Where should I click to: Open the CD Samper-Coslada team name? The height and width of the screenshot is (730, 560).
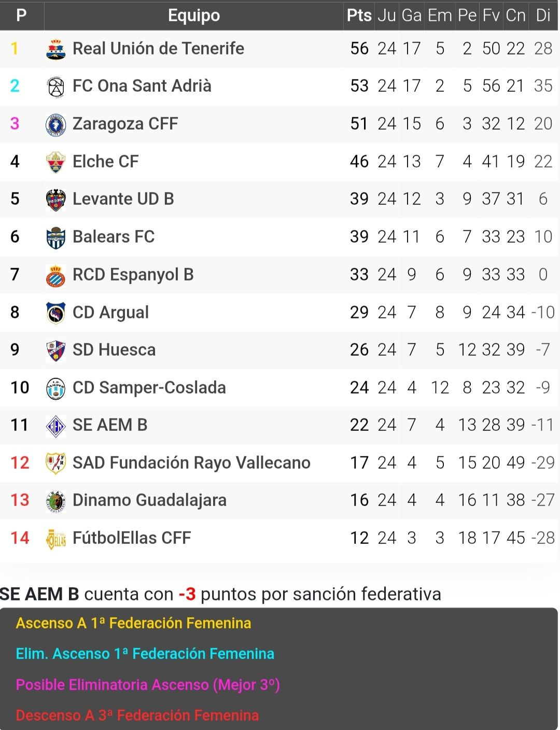(x=149, y=387)
